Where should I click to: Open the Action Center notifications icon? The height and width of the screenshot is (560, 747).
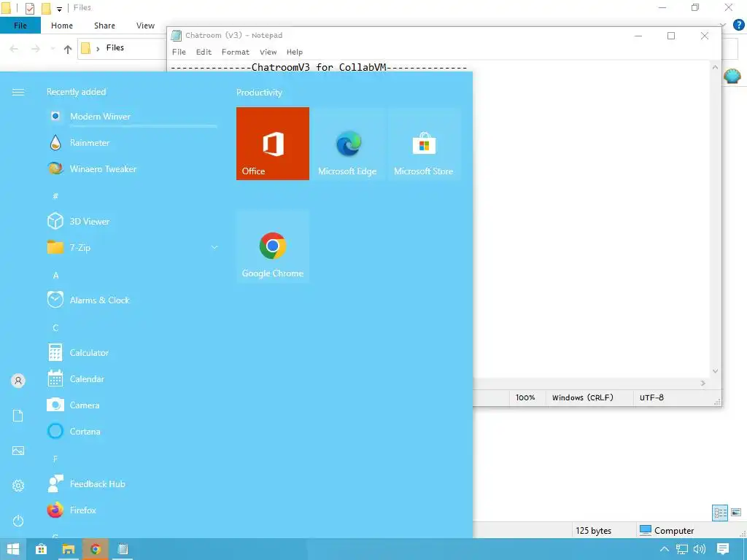coord(723,549)
